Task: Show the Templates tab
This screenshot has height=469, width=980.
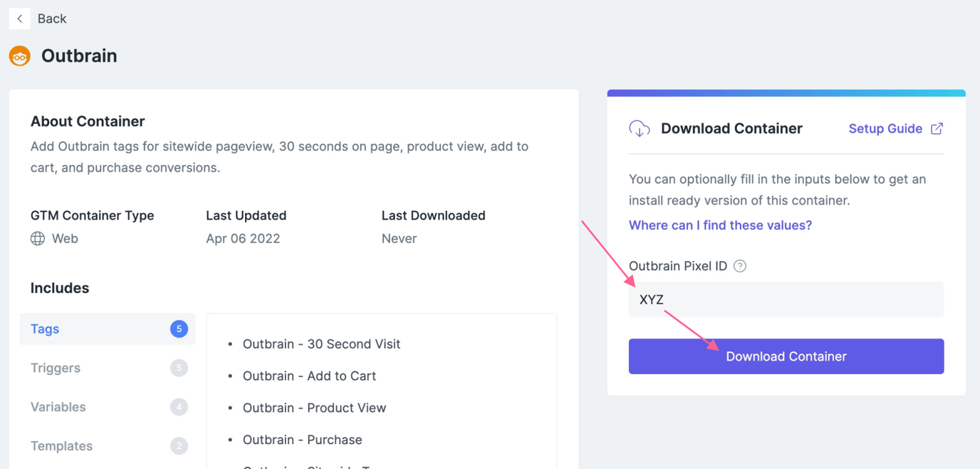Action: [x=108, y=446]
